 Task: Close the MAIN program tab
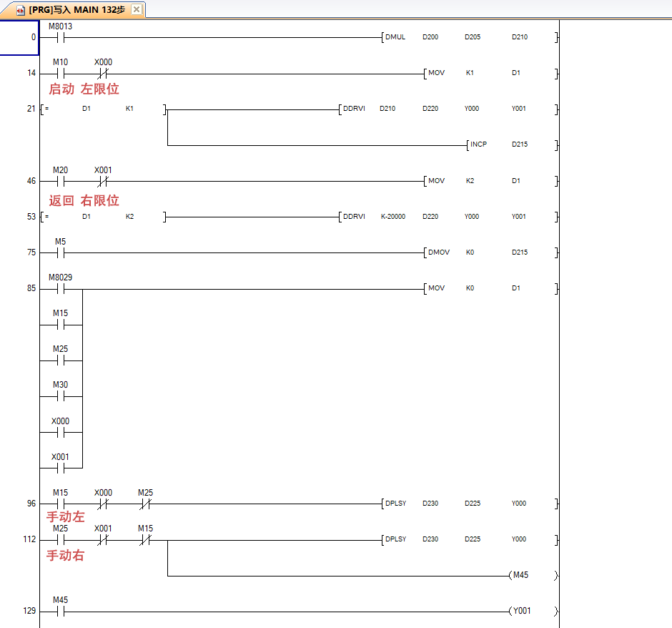click(x=137, y=10)
